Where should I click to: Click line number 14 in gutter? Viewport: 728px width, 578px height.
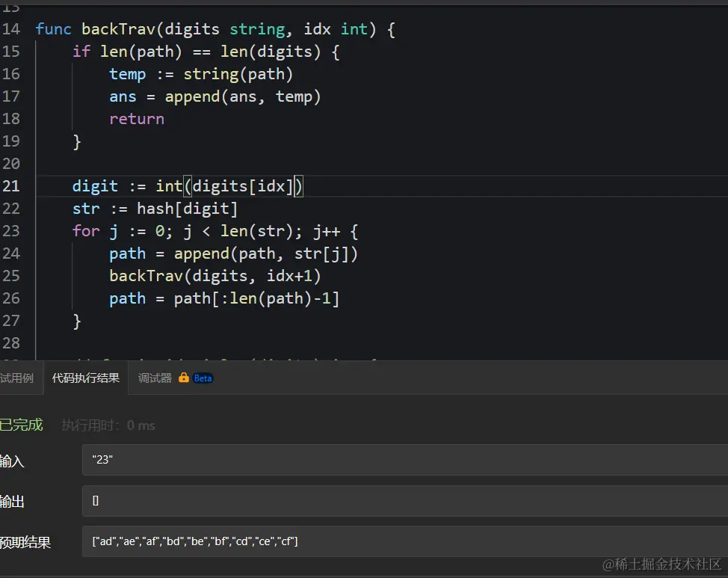tap(11, 29)
